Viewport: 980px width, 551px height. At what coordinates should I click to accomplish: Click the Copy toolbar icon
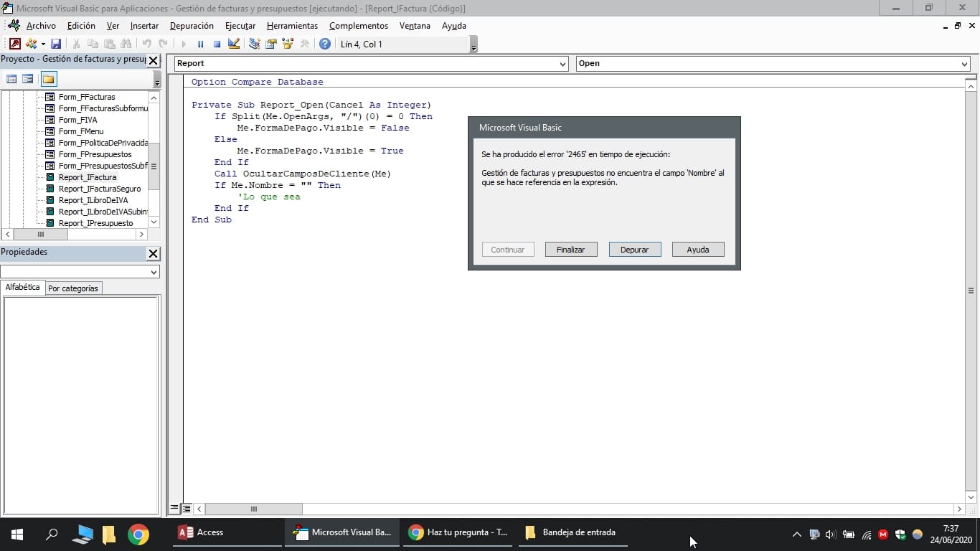93,44
